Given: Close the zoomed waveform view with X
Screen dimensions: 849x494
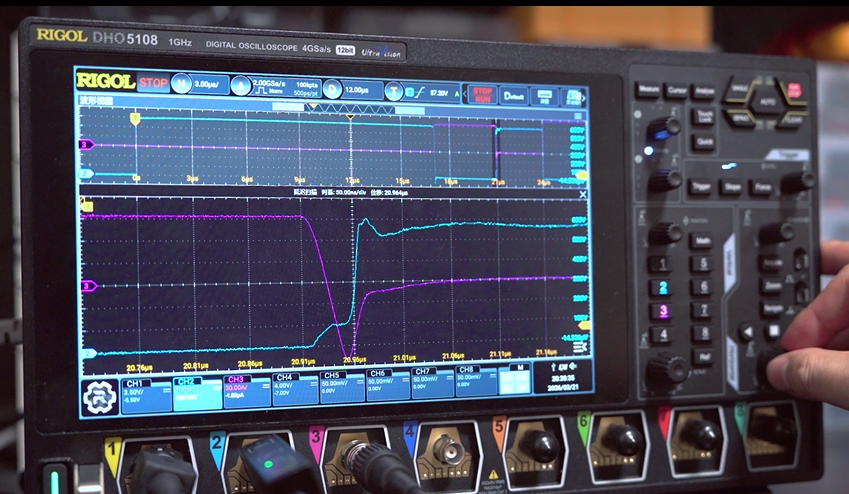Looking at the screenshot, I should [x=583, y=194].
